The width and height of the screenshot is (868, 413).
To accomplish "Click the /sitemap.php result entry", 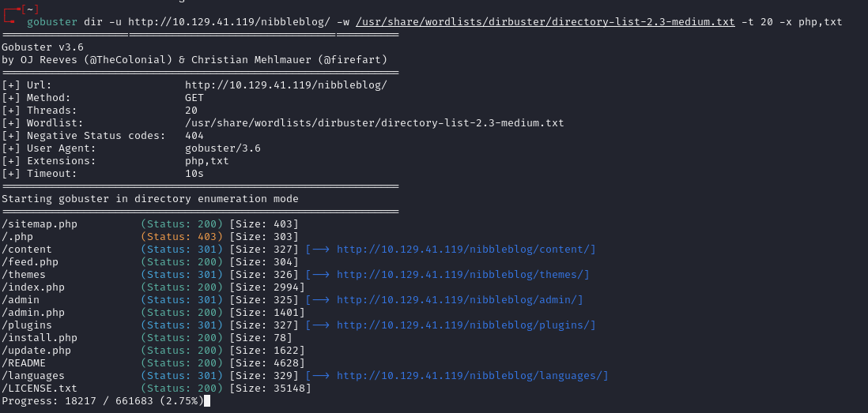I will (x=40, y=224).
